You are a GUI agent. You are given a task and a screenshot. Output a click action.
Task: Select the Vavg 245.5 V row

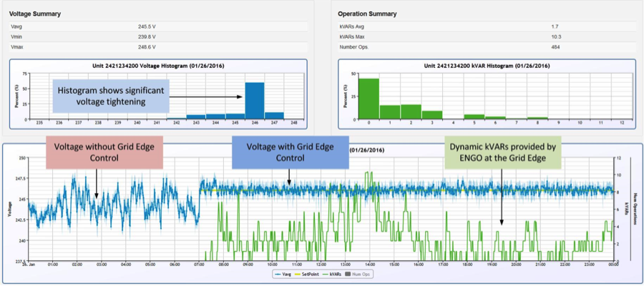click(x=157, y=26)
